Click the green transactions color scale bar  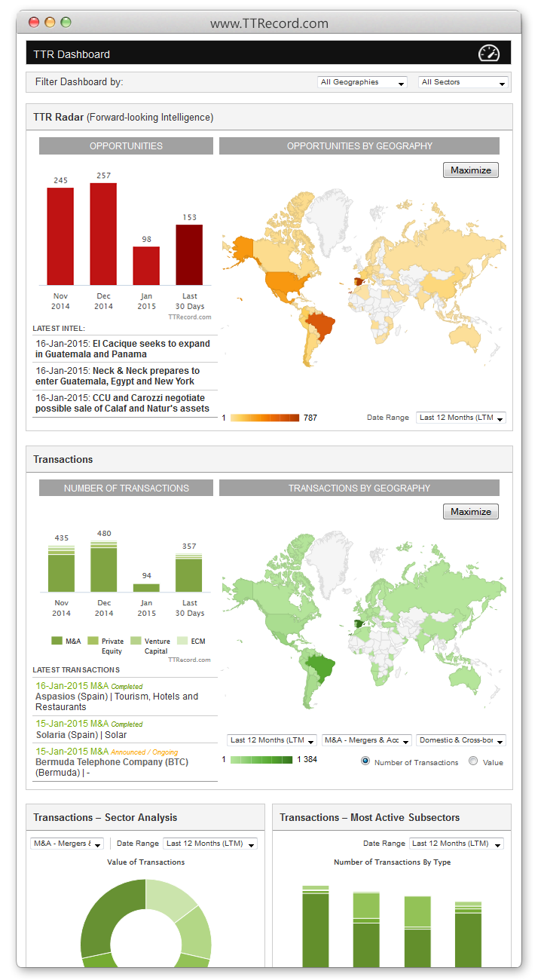(261, 760)
